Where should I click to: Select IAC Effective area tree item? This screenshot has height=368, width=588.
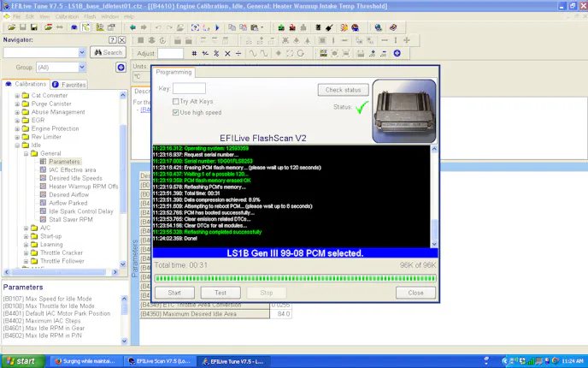[x=72, y=169]
